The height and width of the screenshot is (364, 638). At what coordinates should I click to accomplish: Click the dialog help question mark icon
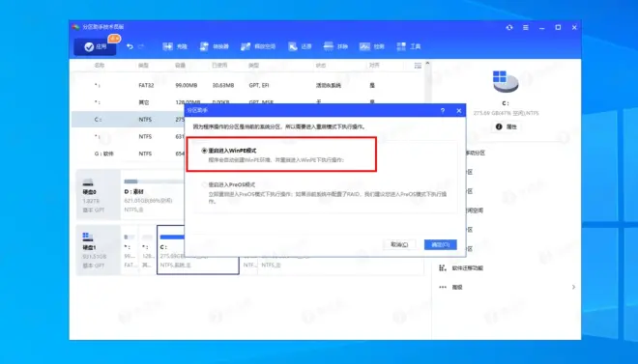(x=443, y=110)
